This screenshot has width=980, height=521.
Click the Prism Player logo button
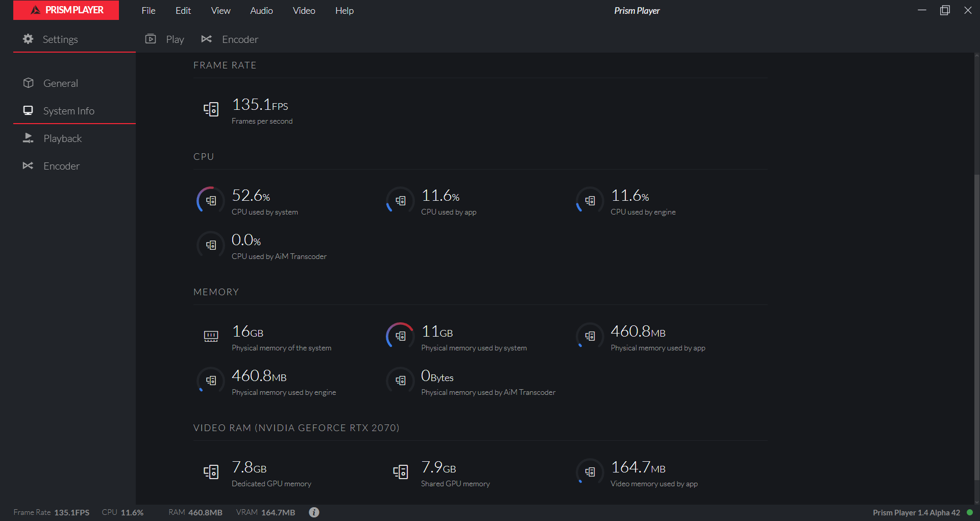click(x=66, y=10)
